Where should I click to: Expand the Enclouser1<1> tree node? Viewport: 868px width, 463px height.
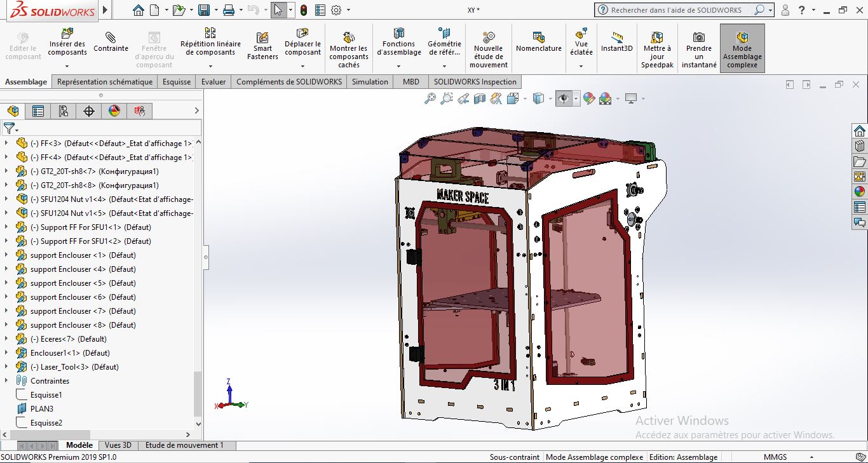click(6, 353)
